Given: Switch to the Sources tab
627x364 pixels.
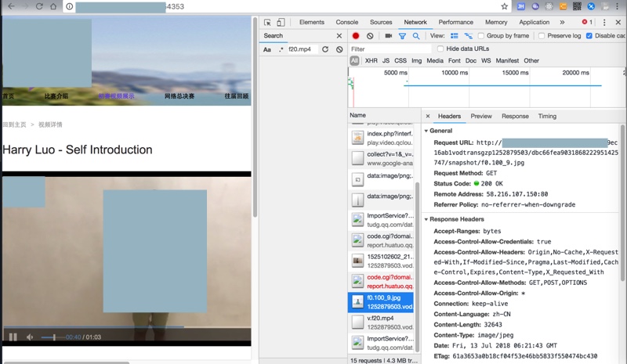Looking at the screenshot, I should click(381, 22).
